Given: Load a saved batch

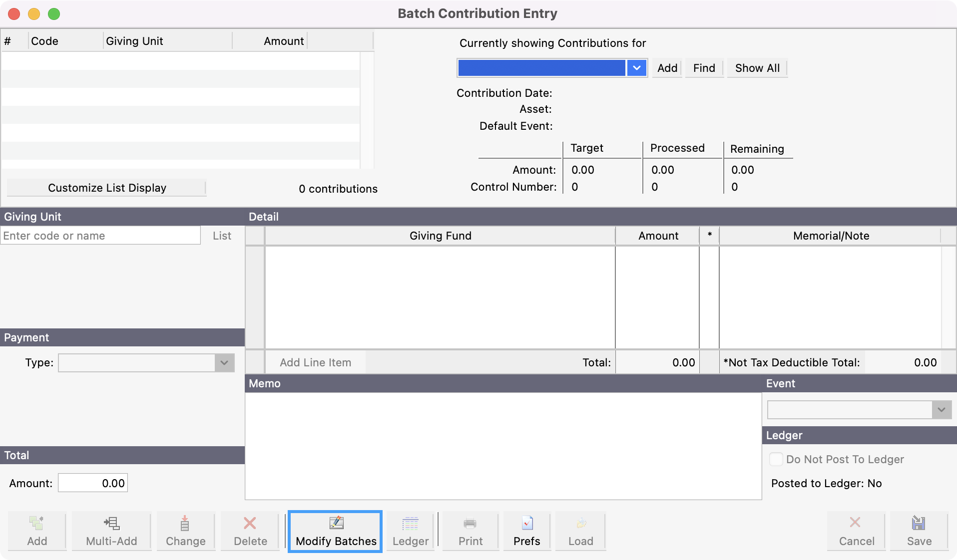Looking at the screenshot, I should click(x=580, y=531).
